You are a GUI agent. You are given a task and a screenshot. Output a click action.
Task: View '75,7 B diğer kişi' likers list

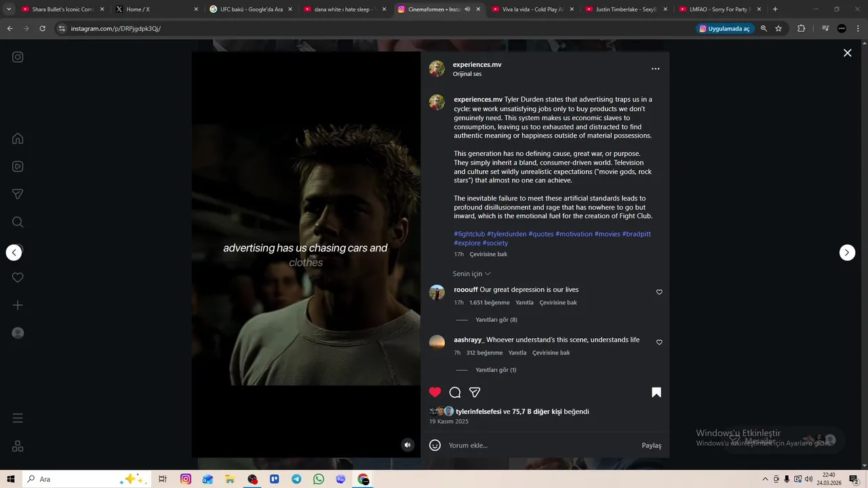tap(536, 411)
